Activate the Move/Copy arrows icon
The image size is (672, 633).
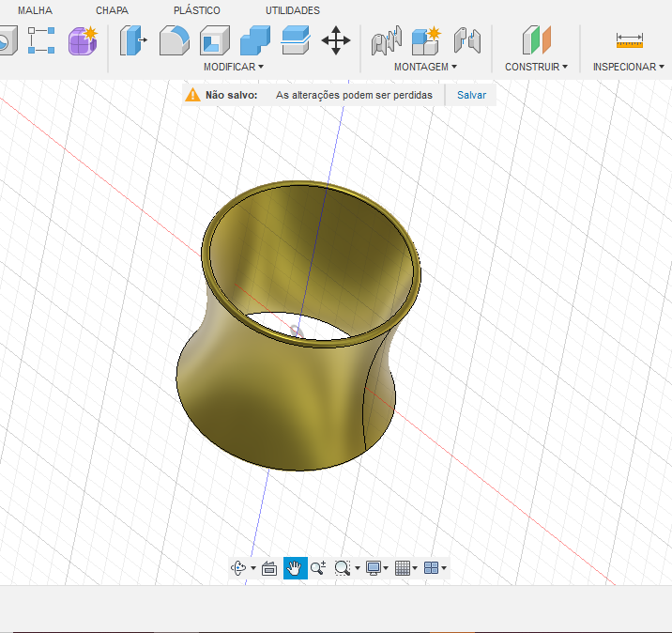pyautogui.click(x=336, y=40)
